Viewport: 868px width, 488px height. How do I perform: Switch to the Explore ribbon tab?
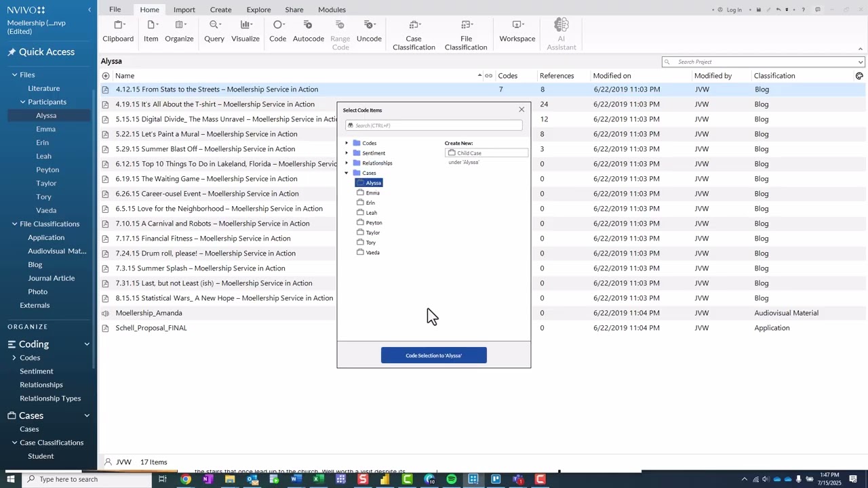(258, 9)
